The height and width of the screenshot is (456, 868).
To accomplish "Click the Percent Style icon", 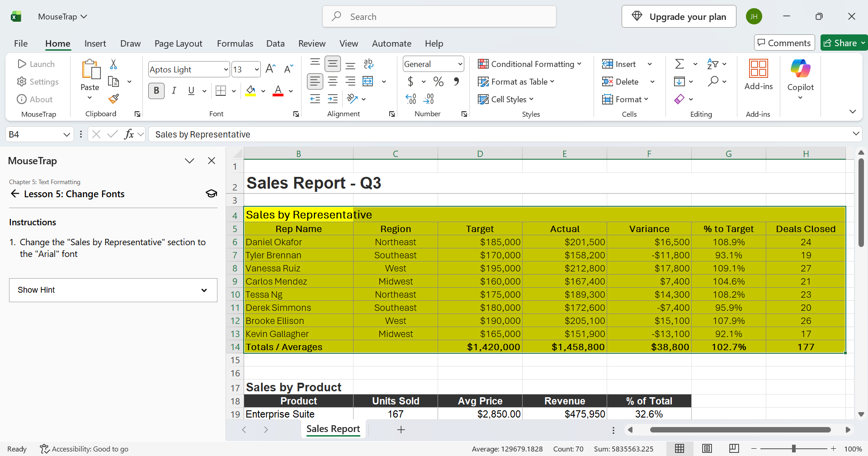I will (x=438, y=81).
